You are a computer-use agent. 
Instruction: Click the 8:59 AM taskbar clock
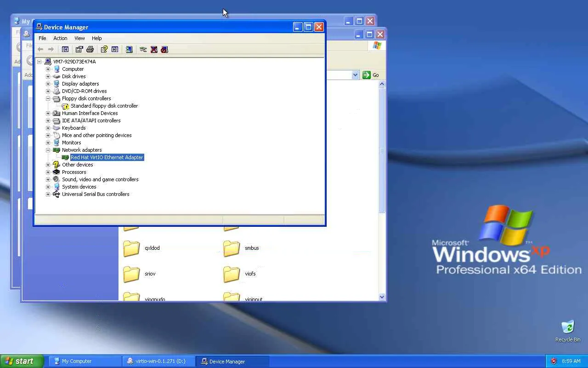click(x=571, y=361)
